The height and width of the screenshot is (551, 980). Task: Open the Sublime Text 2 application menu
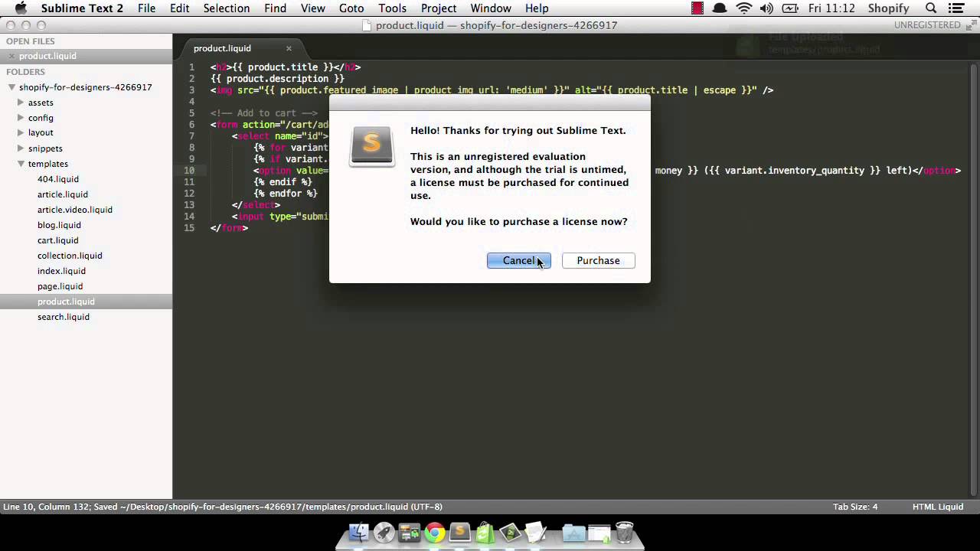[82, 8]
